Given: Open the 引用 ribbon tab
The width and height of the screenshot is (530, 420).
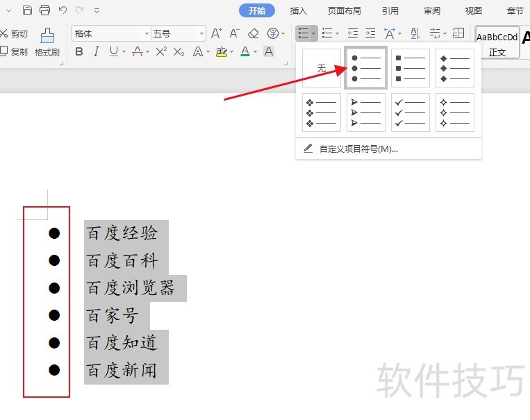Looking at the screenshot, I should (390, 11).
